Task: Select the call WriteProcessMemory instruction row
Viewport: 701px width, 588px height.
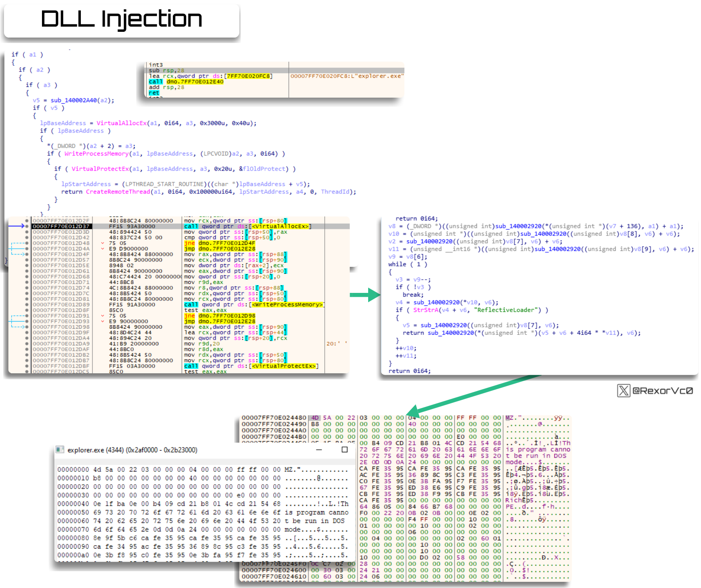Action: pos(190,304)
